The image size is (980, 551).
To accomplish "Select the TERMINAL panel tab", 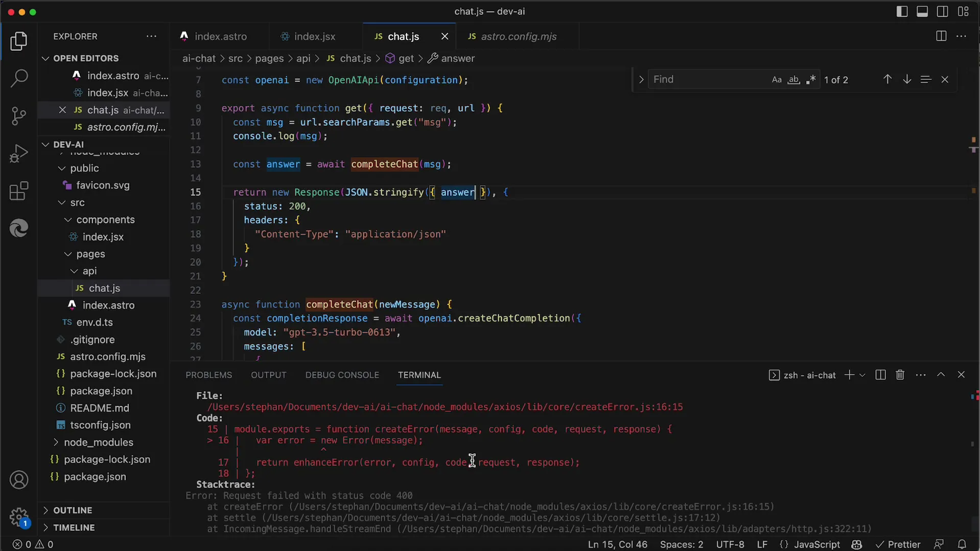I will pyautogui.click(x=419, y=375).
